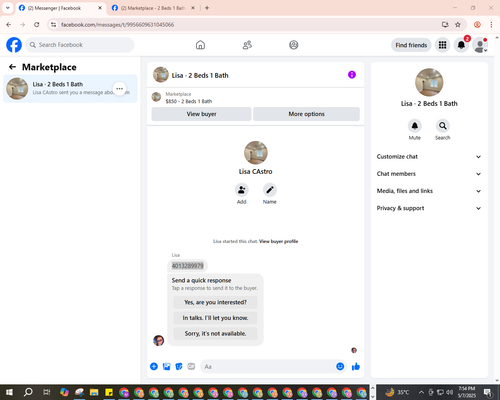
Task: Open the View buyer profile link
Action: (278, 241)
